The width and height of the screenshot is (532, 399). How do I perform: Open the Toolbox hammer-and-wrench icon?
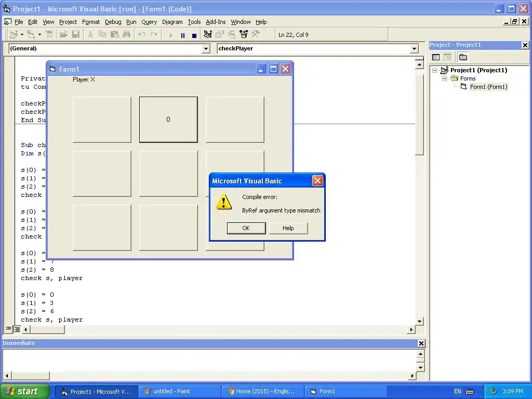[x=256, y=34]
